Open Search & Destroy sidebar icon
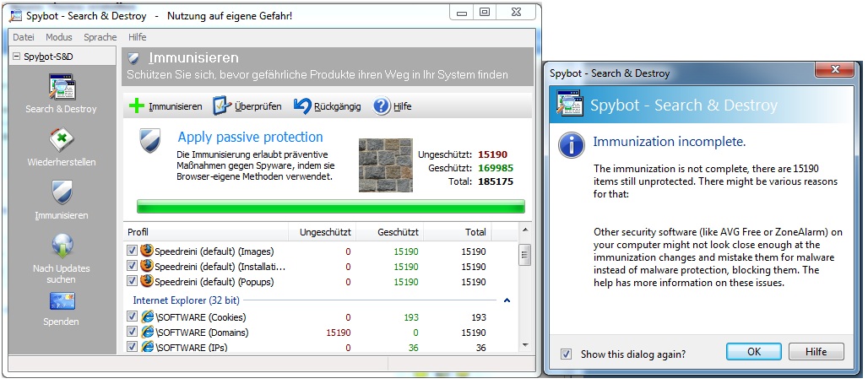Viewport: 868px width, 384px height. 62,88
